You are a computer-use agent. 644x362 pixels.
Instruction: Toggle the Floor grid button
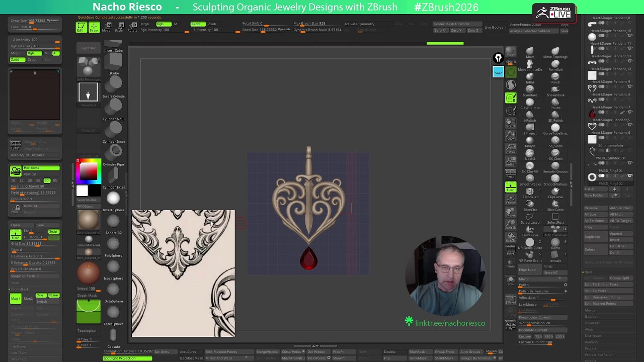point(511,187)
